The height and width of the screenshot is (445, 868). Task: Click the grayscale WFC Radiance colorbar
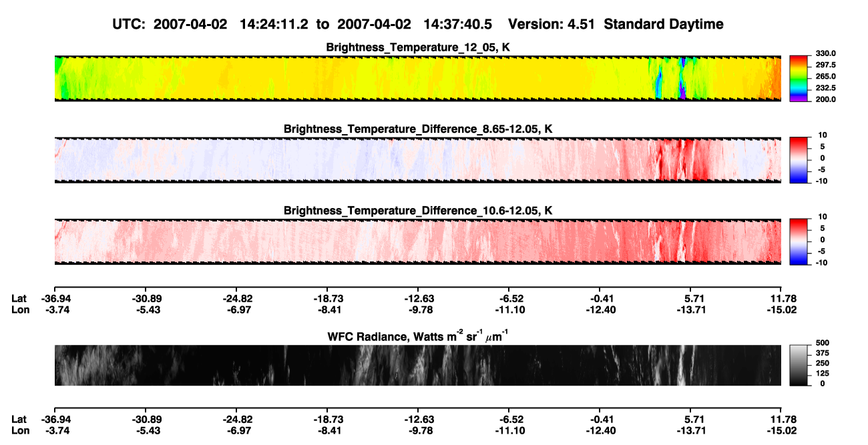[x=799, y=365]
